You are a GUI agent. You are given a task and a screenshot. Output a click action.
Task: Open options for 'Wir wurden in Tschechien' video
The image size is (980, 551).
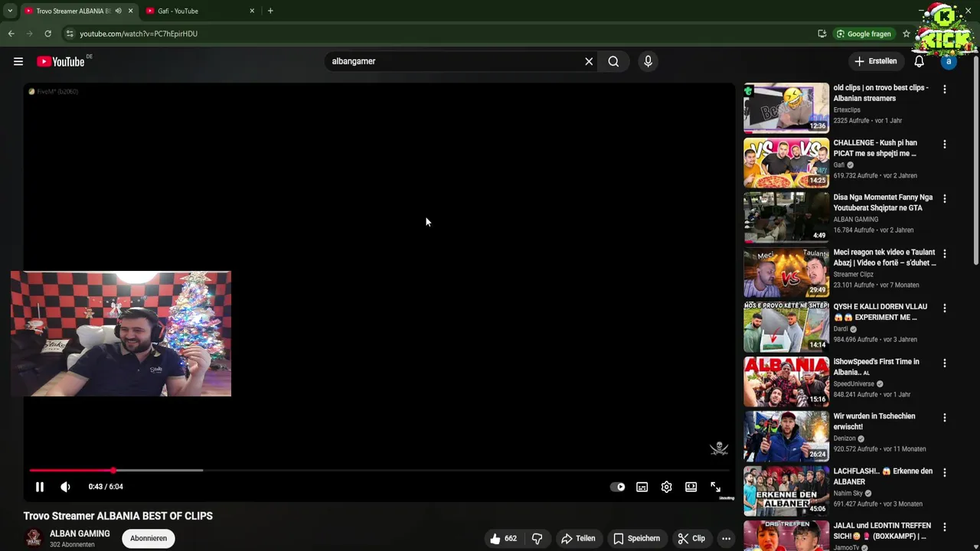pyautogui.click(x=944, y=418)
